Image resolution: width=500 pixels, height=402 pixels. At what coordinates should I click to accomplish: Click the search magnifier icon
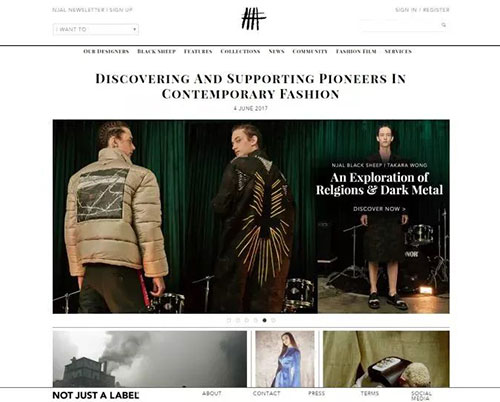point(444,25)
